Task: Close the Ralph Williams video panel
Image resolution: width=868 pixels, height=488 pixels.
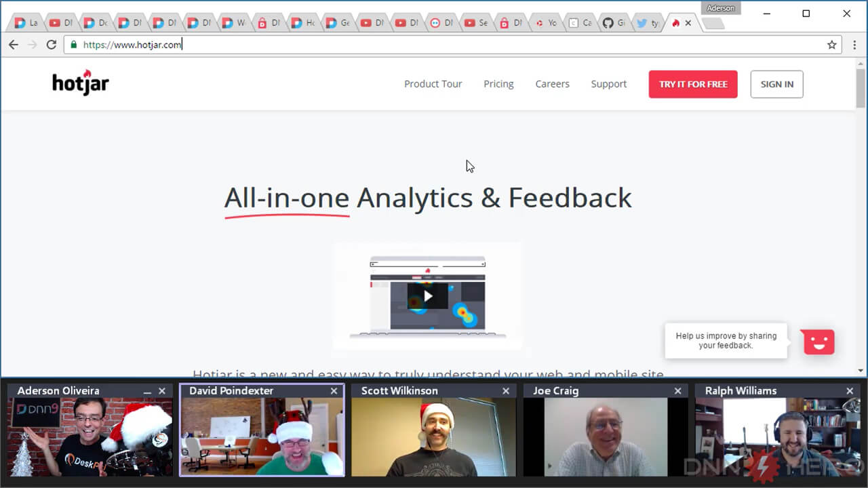Action: coord(850,391)
